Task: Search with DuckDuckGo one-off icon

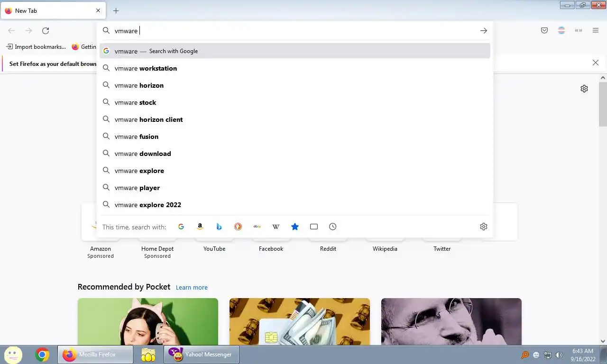Action: [x=238, y=227]
